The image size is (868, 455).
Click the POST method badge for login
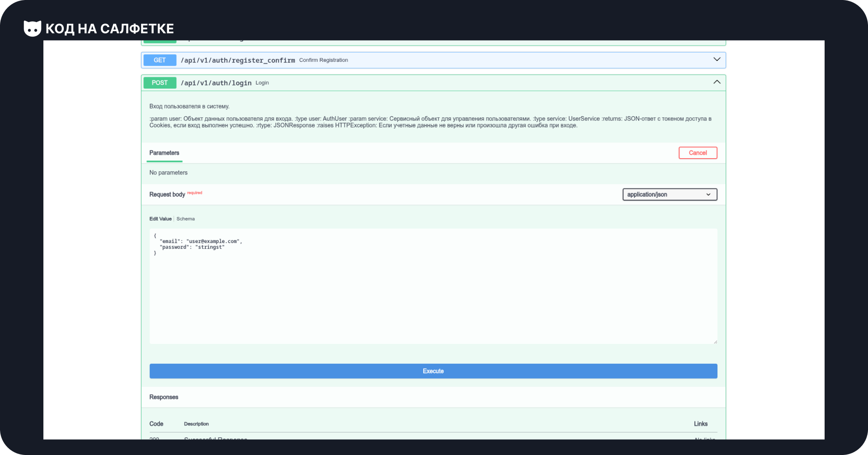(160, 83)
